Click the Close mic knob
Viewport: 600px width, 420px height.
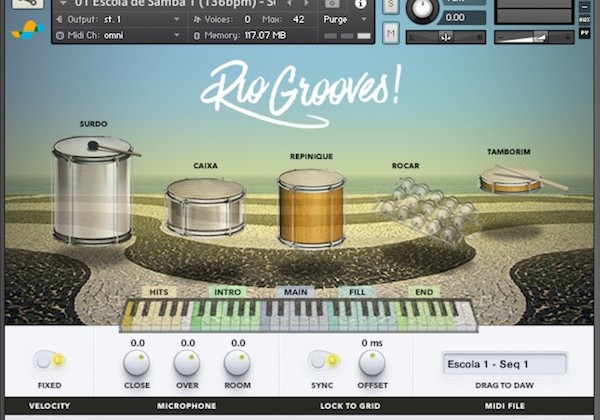(137, 363)
